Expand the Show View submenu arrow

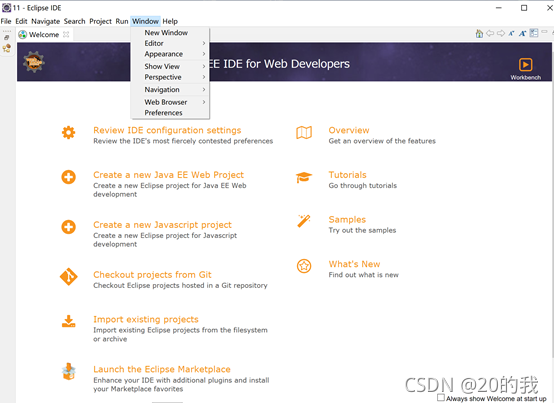point(204,66)
